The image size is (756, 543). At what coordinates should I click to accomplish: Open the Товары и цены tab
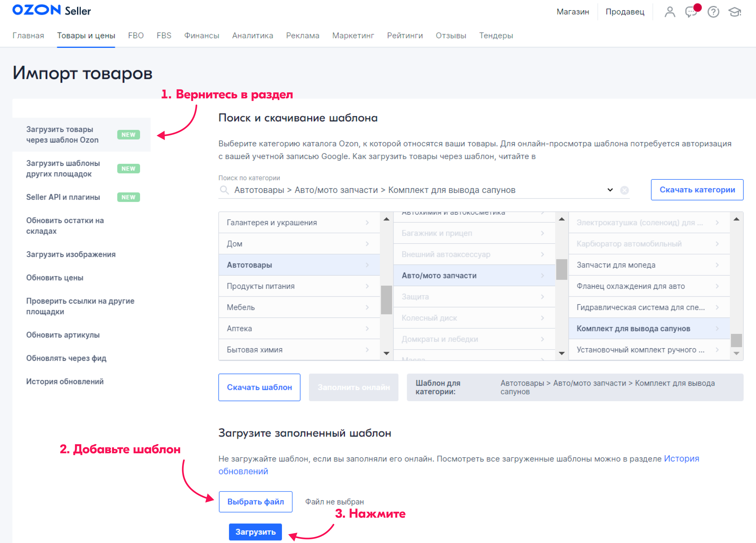click(x=86, y=36)
